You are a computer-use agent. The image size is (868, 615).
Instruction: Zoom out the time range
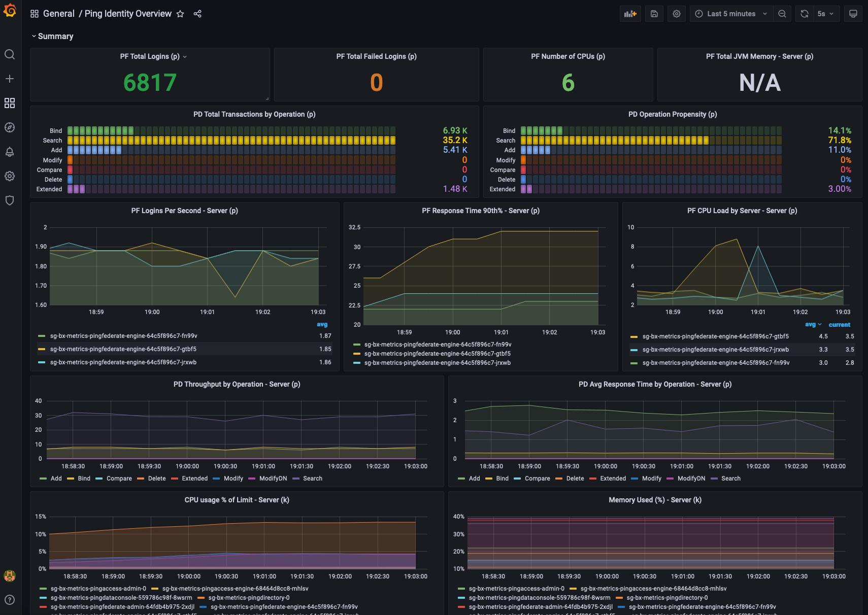782,14
